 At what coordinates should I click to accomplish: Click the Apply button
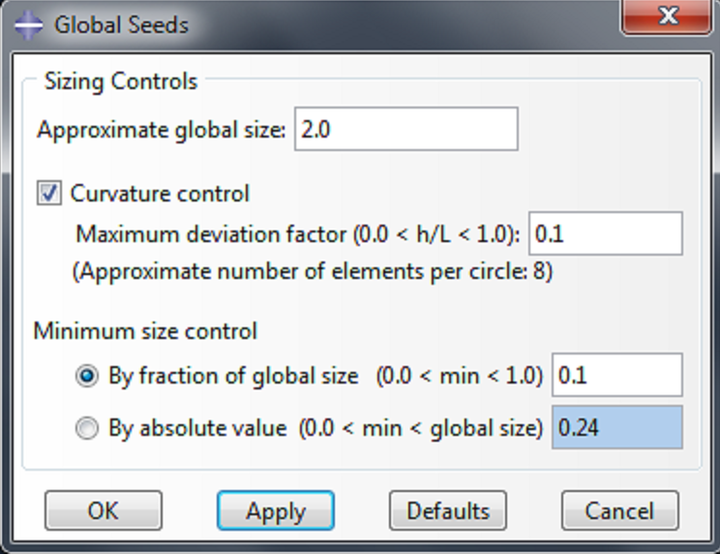click(x=276, y=510)
